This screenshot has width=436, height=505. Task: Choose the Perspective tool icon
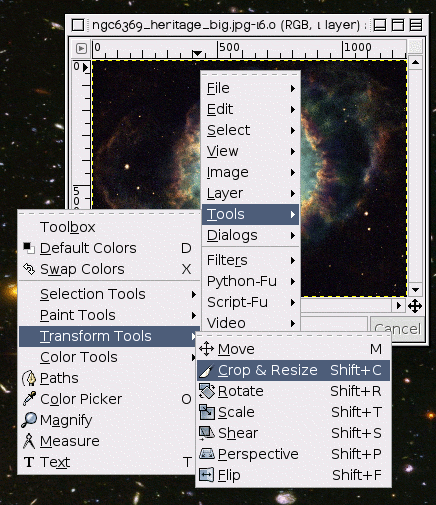206,454
